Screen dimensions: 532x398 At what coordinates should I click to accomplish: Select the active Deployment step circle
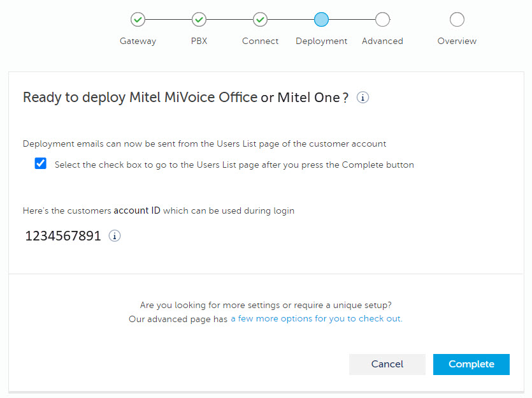pyautogui.click(x=321, y=20)
